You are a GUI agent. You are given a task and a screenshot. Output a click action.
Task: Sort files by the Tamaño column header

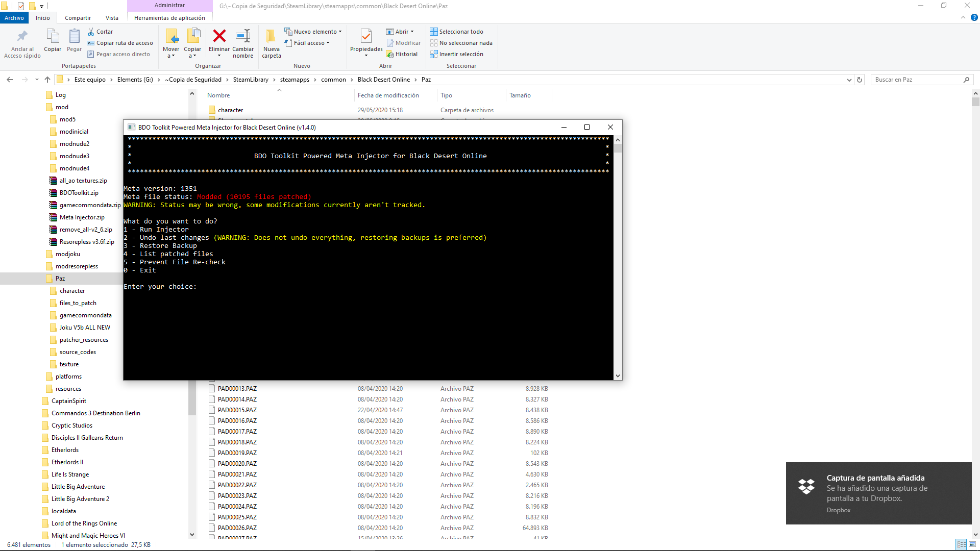(520, 95)
